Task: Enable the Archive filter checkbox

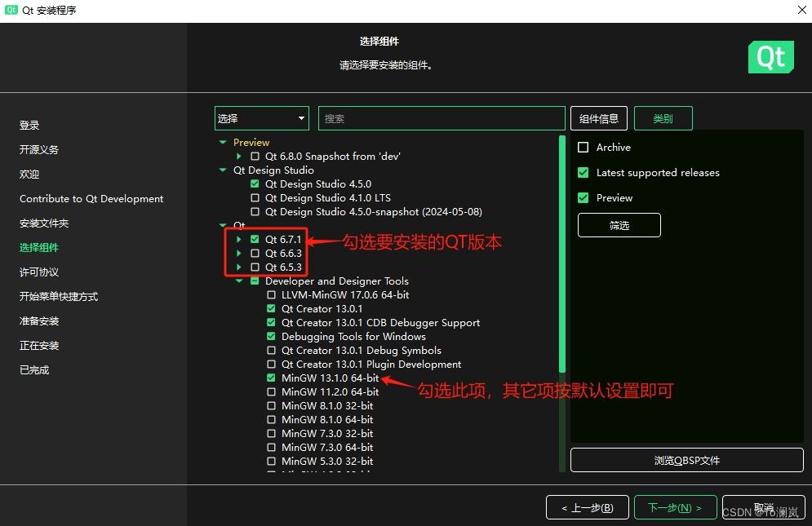Action: point(583,148)
